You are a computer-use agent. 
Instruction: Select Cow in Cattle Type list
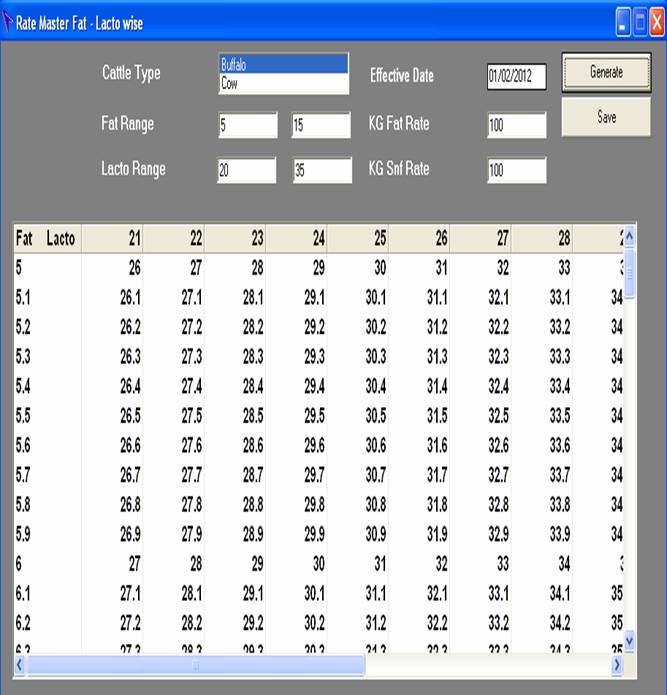point(283,84)
